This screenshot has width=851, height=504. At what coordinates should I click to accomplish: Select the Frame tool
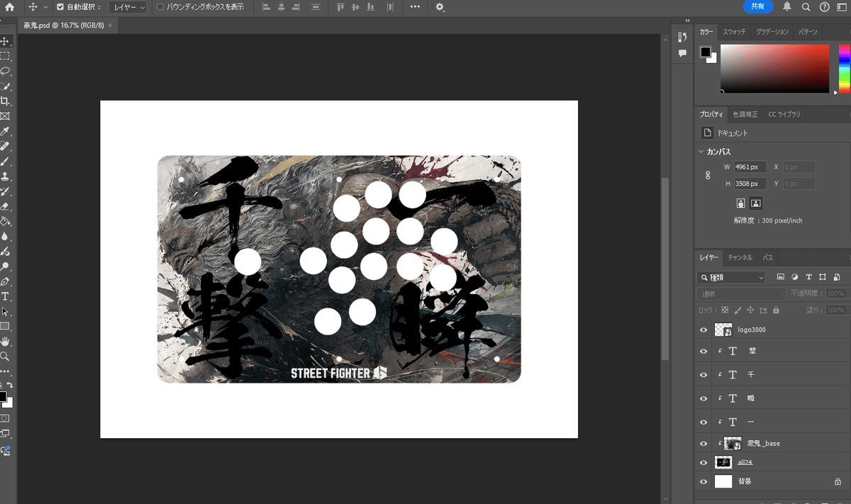coord(5,116)
